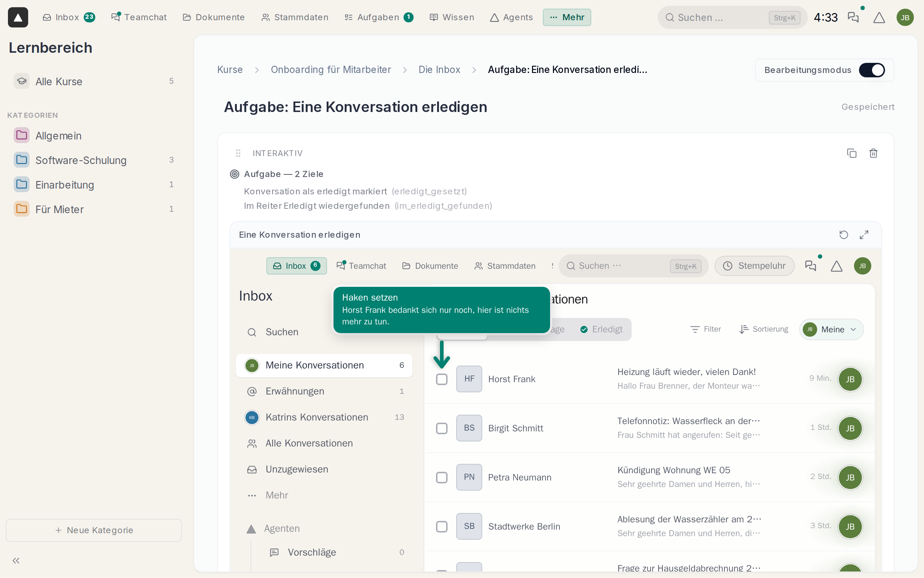Select Alle Kurse in the sidebar
The width and height of the screenshot is (924, 578).
(x=94, y=81)
